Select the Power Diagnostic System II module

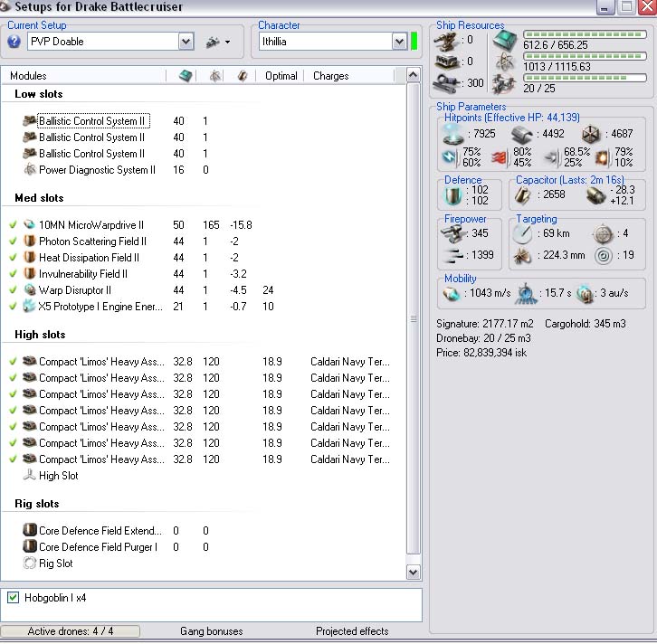97,169
